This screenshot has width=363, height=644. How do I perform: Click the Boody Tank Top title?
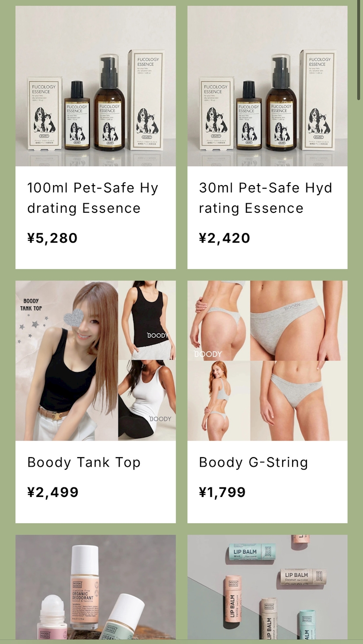pyautogui.click(x=84, y=462)
